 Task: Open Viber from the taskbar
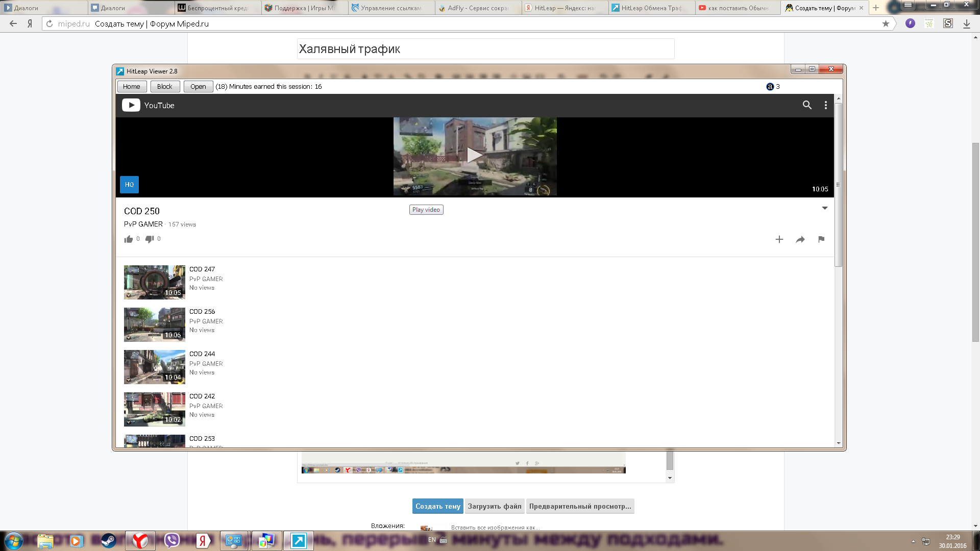pos(172,541)
